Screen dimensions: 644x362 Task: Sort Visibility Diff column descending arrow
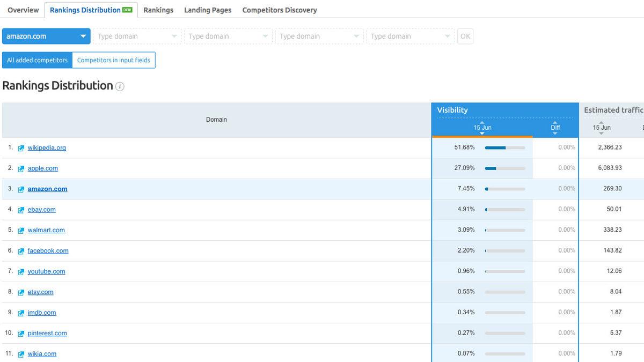tap(555, 133)
